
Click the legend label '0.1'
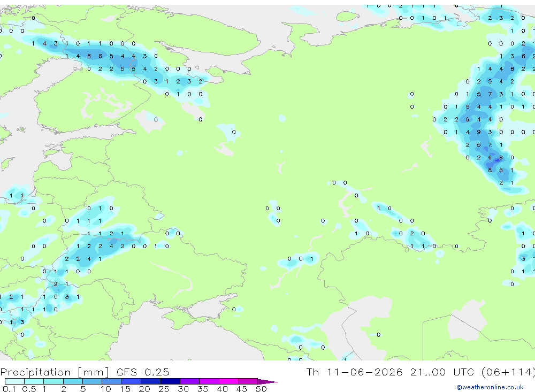(x=9, y=389)
